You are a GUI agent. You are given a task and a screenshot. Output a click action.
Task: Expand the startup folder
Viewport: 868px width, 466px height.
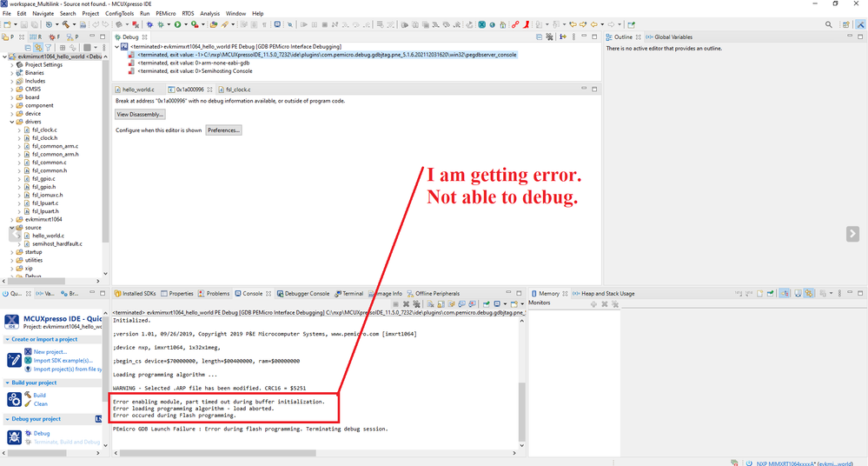(12, 252)
